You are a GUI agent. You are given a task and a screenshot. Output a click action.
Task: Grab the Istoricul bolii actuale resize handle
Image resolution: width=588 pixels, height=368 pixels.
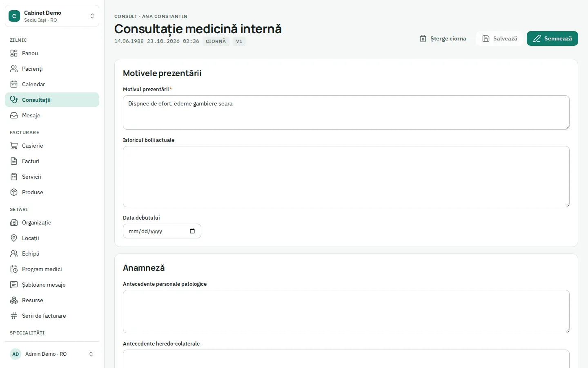coord(567,205)
